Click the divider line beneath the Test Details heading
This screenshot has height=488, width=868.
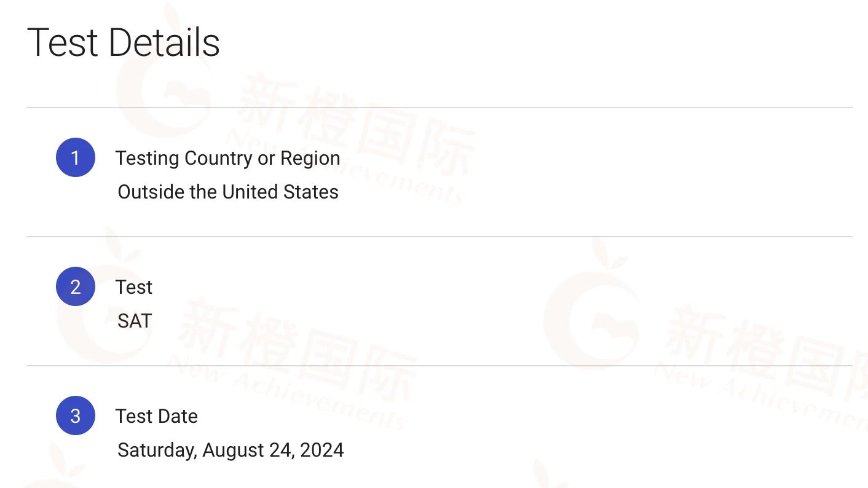pyautogui.click(x=439, y=108)
